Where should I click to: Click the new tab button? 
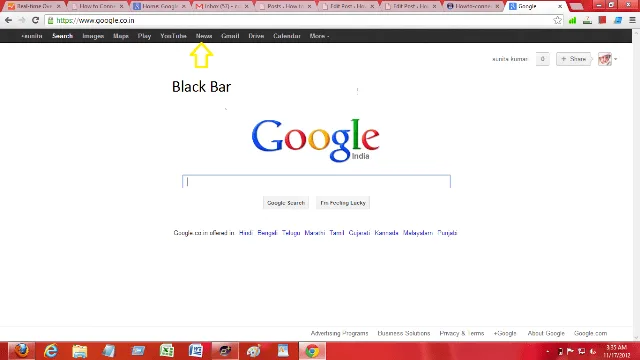(576, 7)
